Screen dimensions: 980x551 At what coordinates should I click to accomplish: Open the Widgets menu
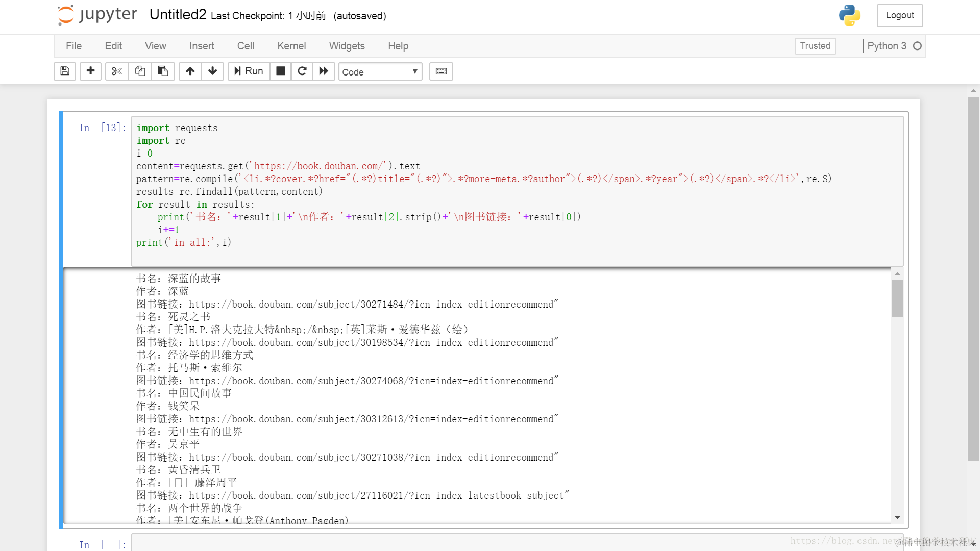[347, 46]
